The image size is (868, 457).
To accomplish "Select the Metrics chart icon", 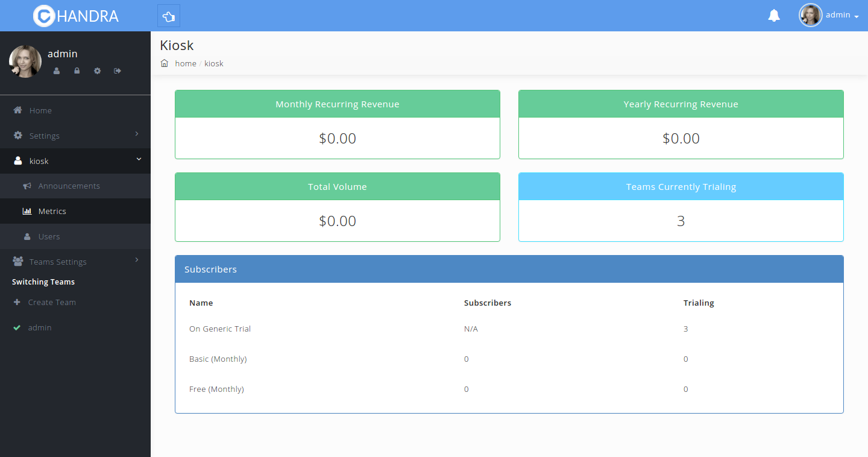I will pyautogui.click(x=27, y=211).
